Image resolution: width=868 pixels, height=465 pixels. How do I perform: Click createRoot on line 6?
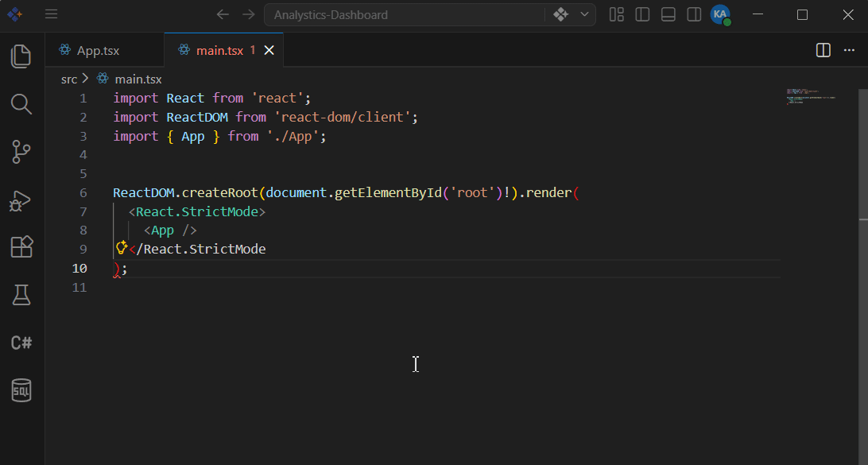click(219, 192)
